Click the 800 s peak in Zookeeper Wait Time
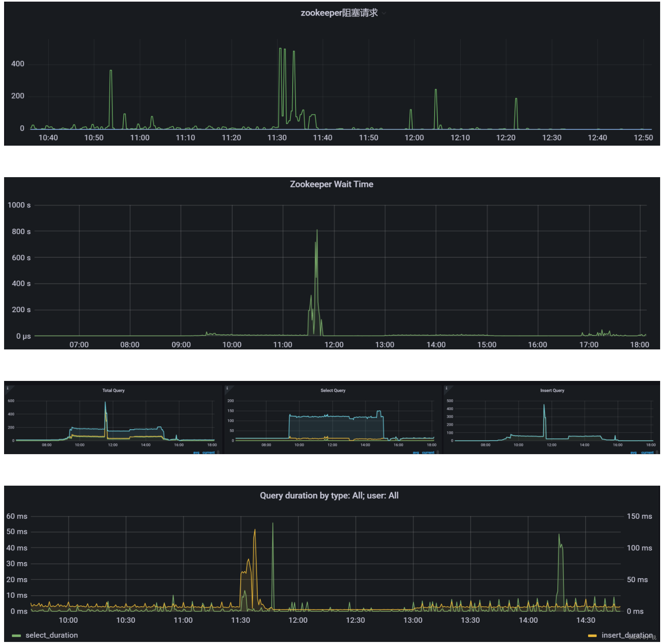This screenshot has height=644, width=663. click(317, 231)
